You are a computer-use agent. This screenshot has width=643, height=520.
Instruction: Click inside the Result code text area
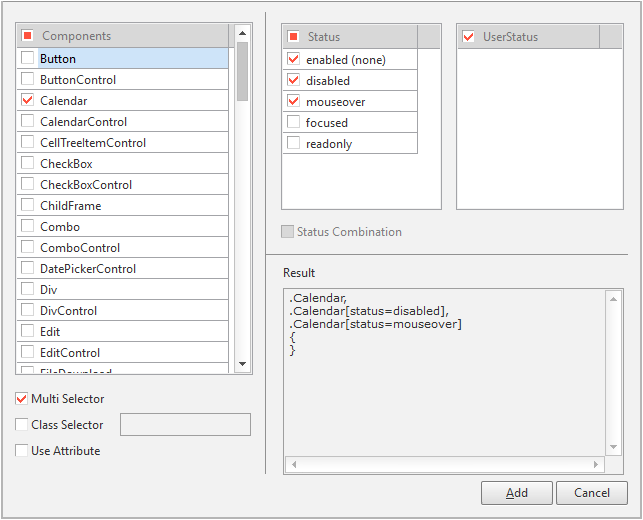tap(445, 400)
